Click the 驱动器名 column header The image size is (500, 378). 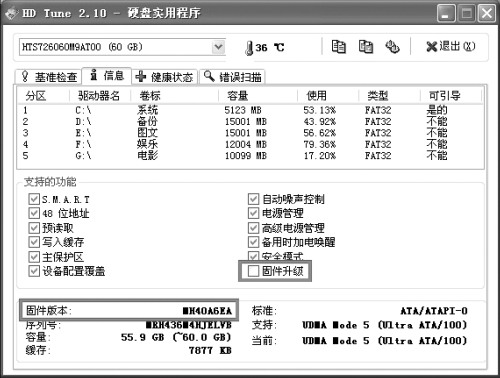coord(100,96)
